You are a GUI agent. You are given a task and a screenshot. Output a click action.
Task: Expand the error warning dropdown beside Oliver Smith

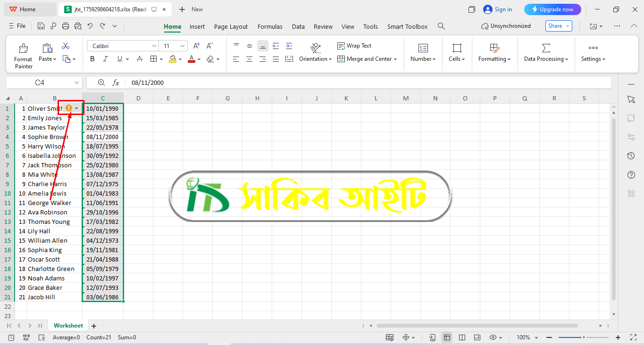(76, 108)
